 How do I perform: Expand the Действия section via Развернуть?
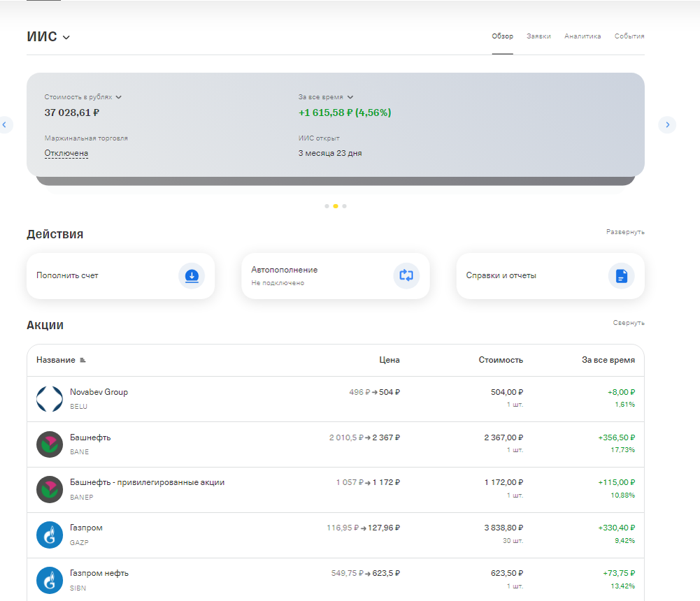tap(625, 232)
